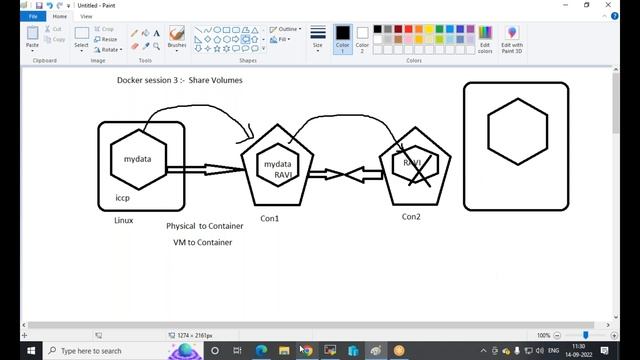
Task: Pick the green color swatch
Action: click(x=440, y=29)
